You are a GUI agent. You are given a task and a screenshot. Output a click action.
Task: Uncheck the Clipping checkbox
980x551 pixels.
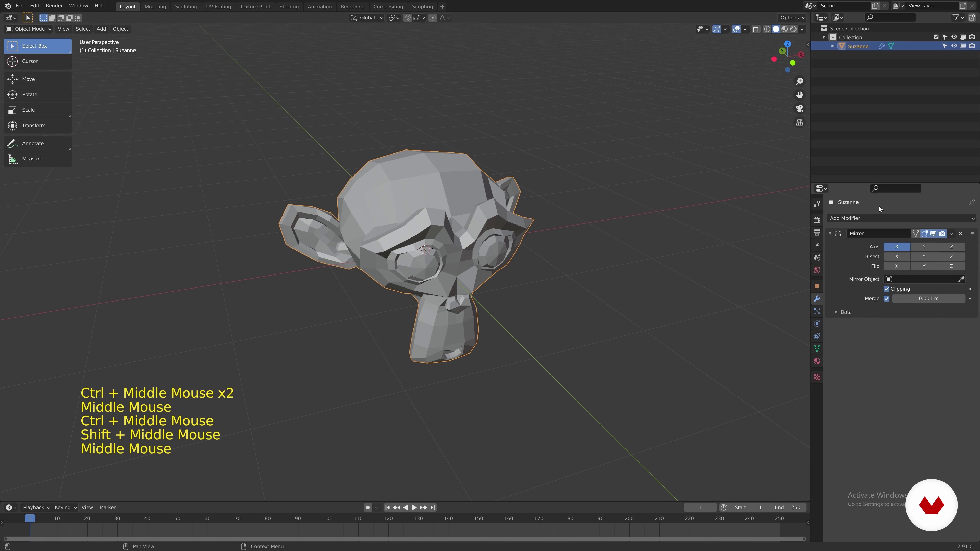[886, 289]
